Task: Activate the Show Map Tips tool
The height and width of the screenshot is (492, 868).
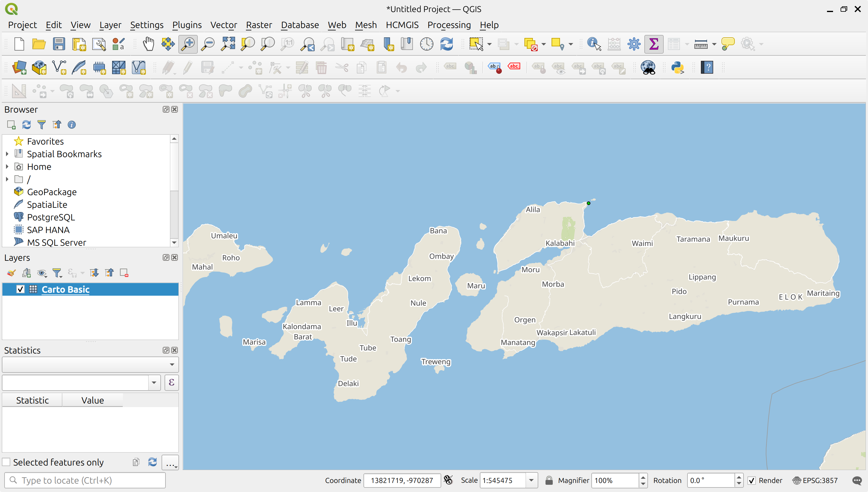Action: [728, 44]
